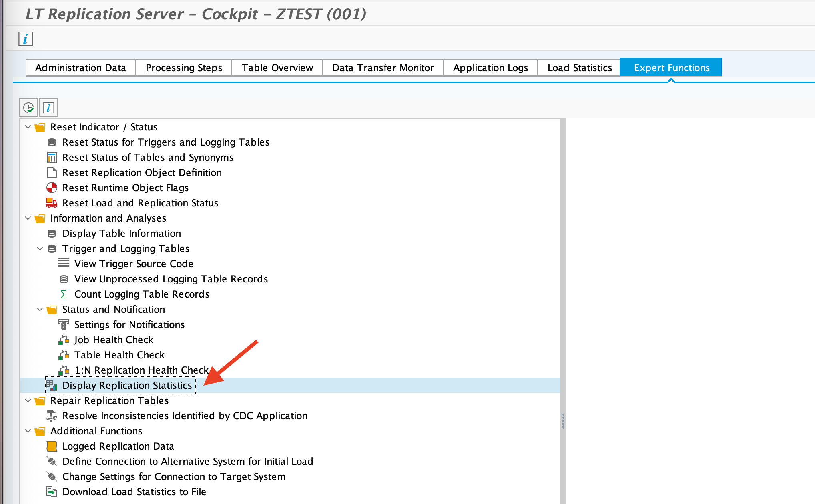815x504 pixels.
Task: Collapse the Trigger and Logging Tables node
Action: (x=40, y=249)
